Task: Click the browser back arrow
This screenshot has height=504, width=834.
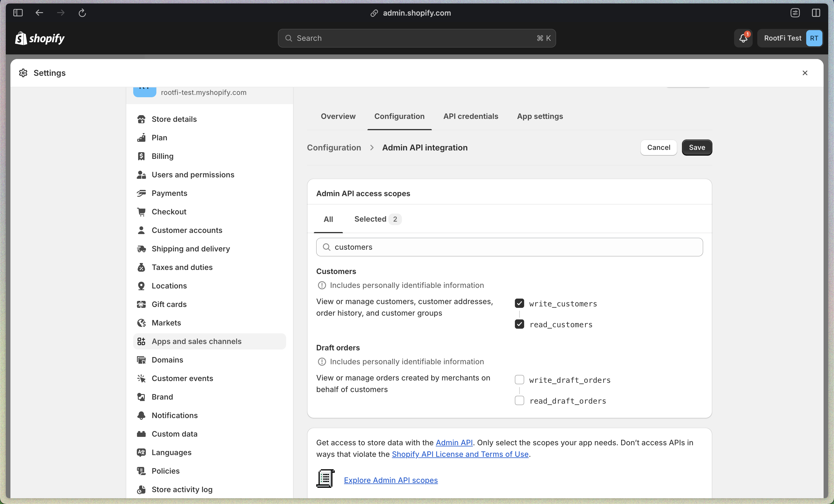Action: pos(39,13)
